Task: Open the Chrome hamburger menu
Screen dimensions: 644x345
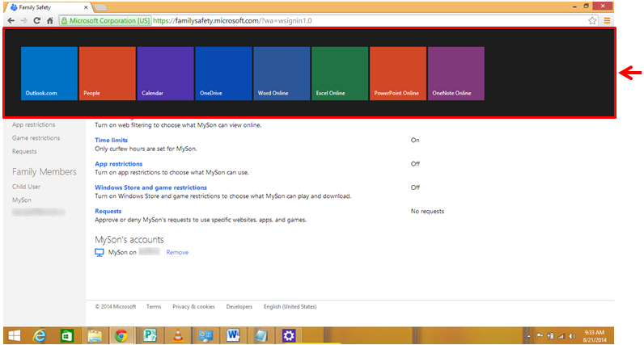Action: pyautogui.click(x=607, y=20)
